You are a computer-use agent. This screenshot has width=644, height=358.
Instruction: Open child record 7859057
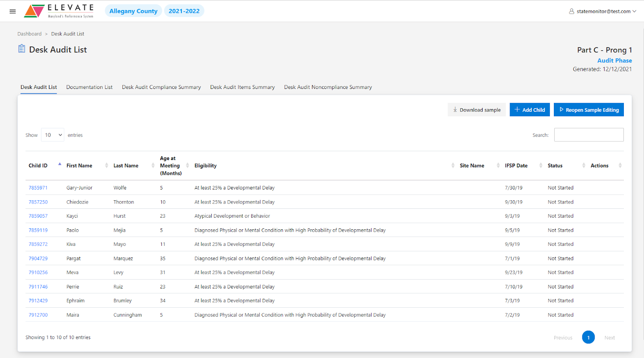(38, 216)
